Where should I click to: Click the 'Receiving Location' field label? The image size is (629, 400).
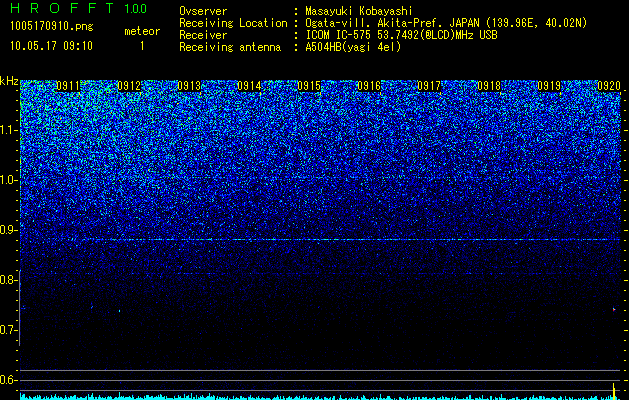point(233,23)
